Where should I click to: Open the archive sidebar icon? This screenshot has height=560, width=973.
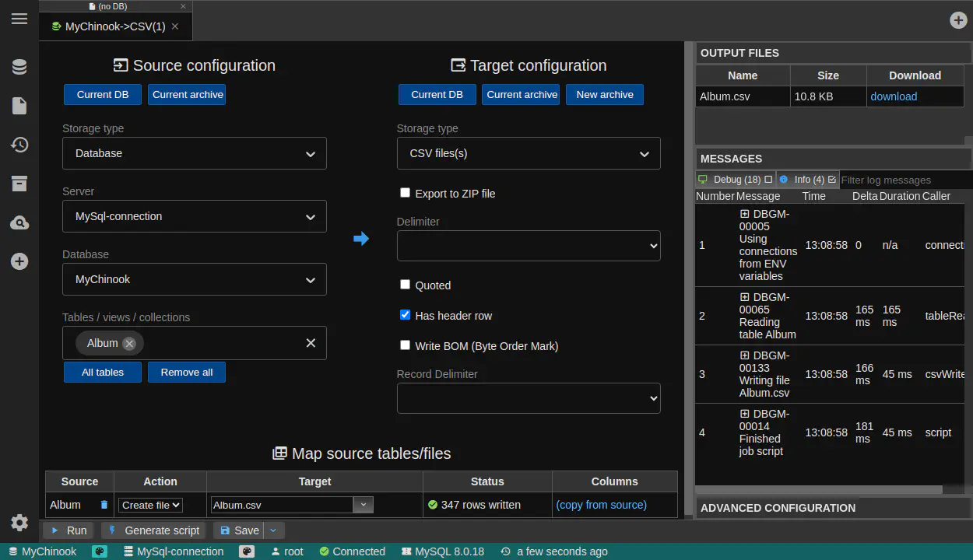[19, 184]
